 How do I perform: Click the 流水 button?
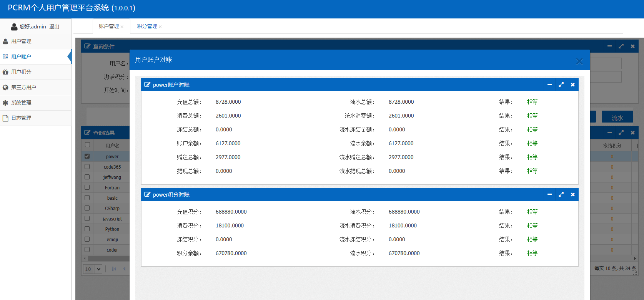tap(617, 118)
